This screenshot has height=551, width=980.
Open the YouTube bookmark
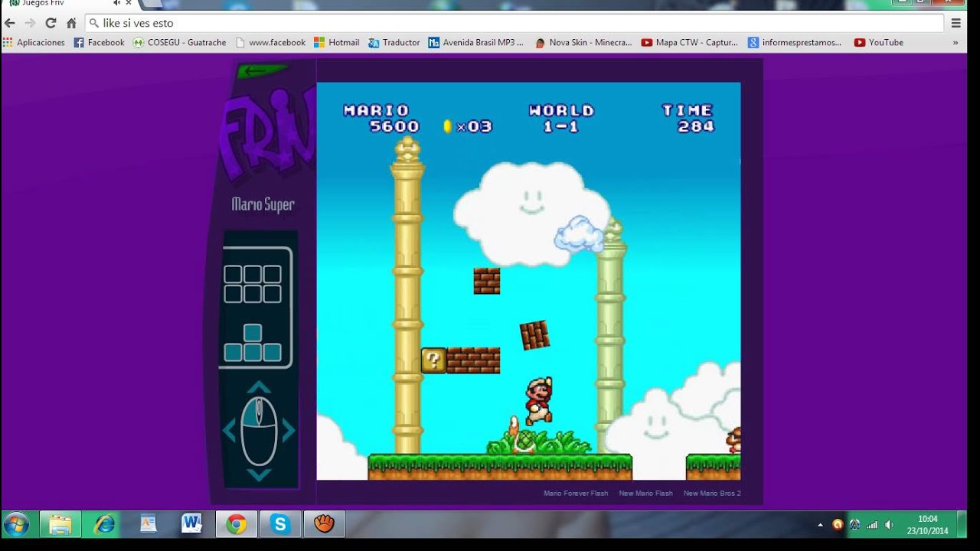pyautogui.click(x=879, y=43)
